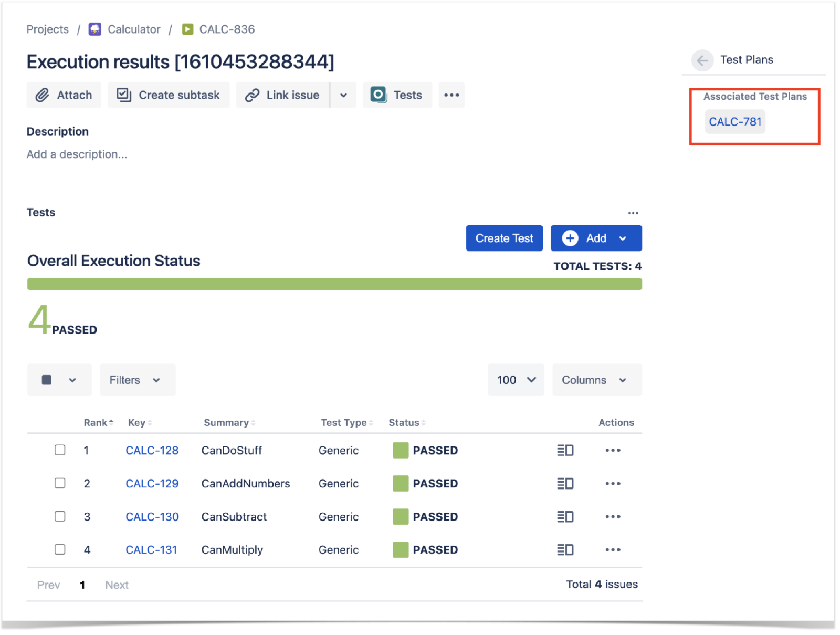Sort the table by the Key column

pos(138,422)
